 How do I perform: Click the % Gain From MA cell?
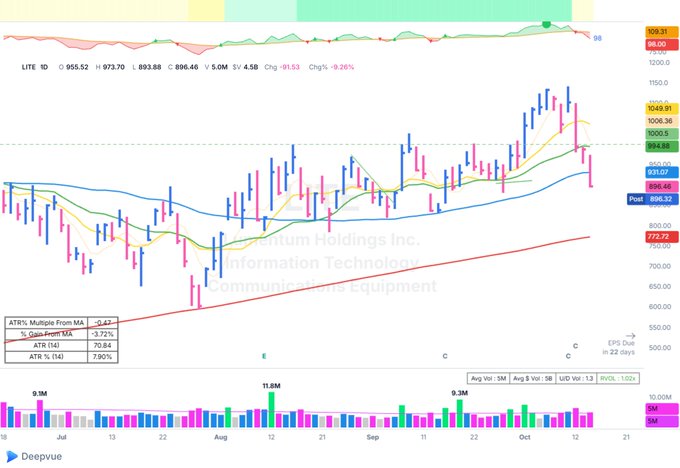tap(46, 334)
